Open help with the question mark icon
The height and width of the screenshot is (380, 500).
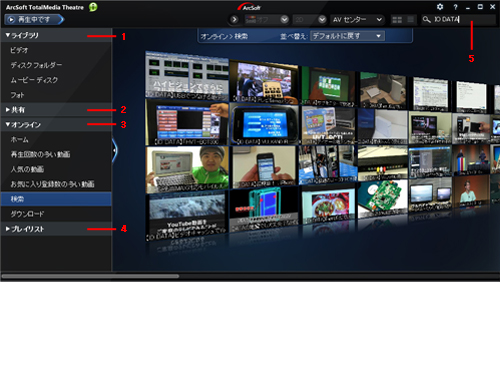pyautogui.click(x=455, y=7)
